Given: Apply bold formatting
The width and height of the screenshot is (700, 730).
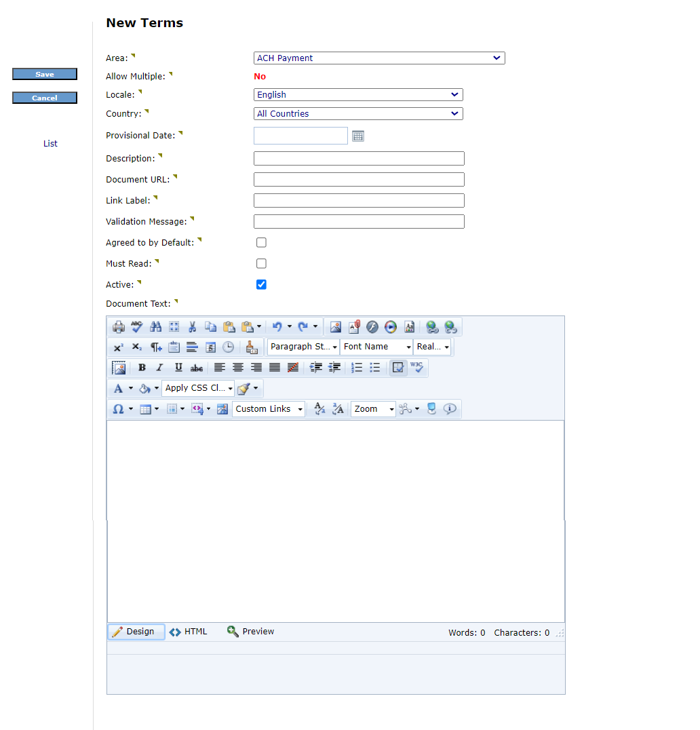Looking at the screenshot, I should pyautogui.click(x=142, y=368).
